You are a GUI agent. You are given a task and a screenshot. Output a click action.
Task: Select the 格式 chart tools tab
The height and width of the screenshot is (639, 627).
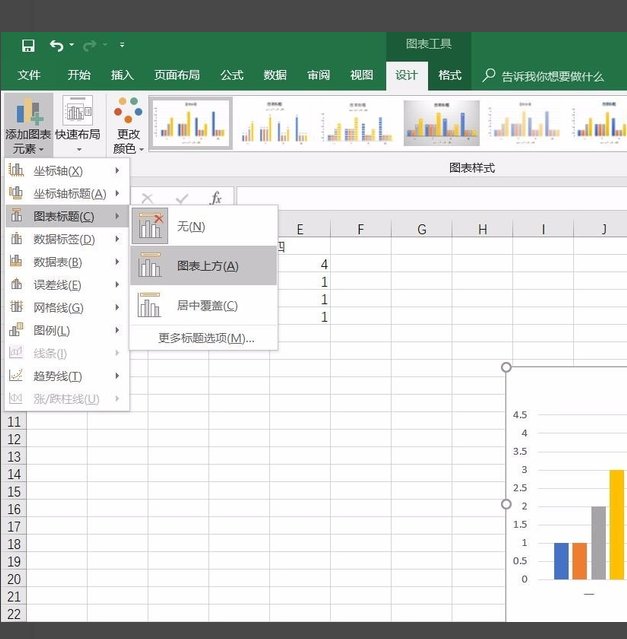click(x=450, y=75)
